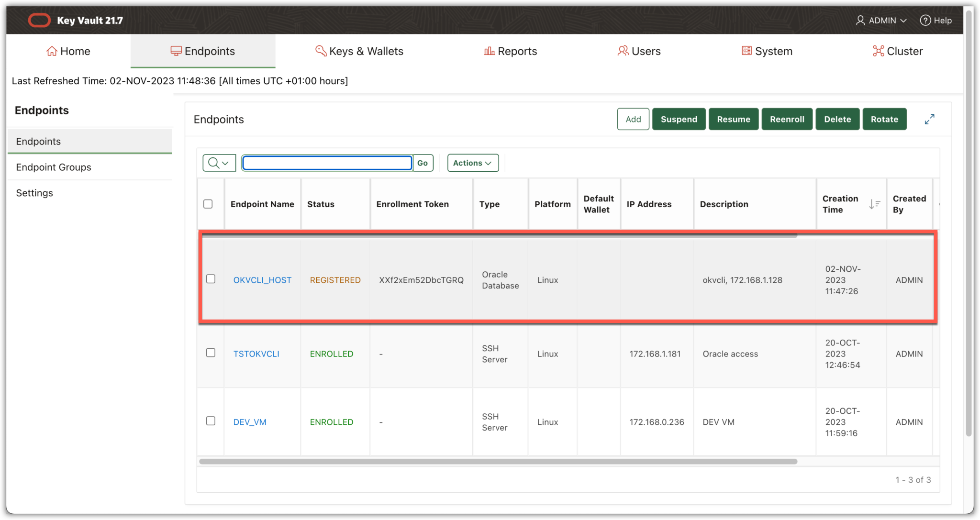Open the Keys & Wallets tab
980x520 pixels.
pos(359,51)
